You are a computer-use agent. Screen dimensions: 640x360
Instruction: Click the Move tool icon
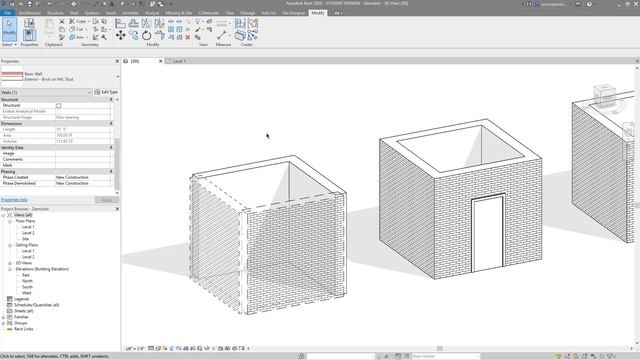point(120,36)
